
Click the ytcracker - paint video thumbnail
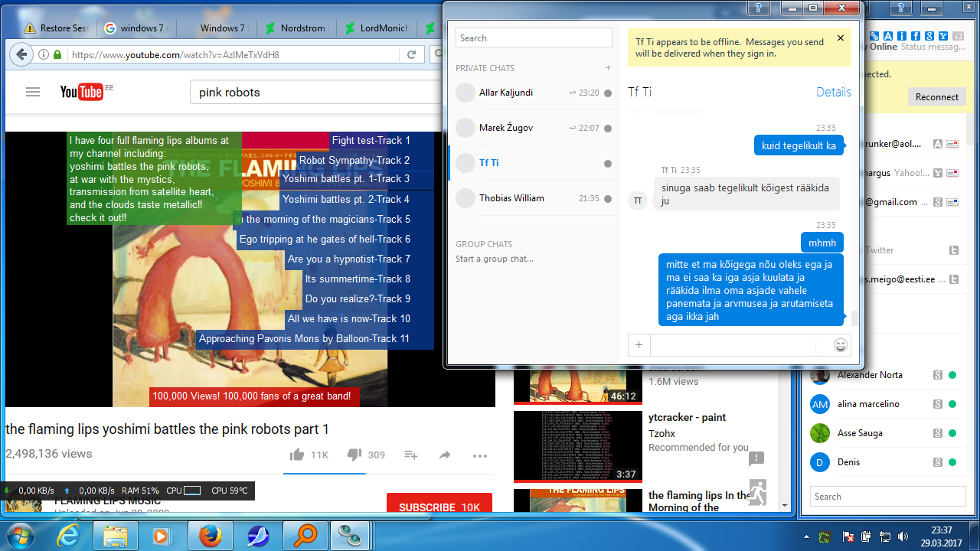(577, 447)
